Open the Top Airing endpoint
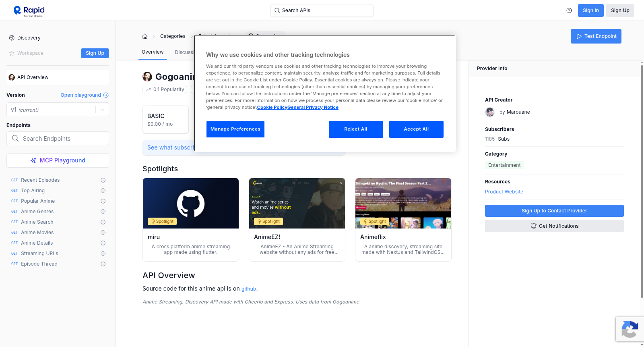 (x=33, y=191)
